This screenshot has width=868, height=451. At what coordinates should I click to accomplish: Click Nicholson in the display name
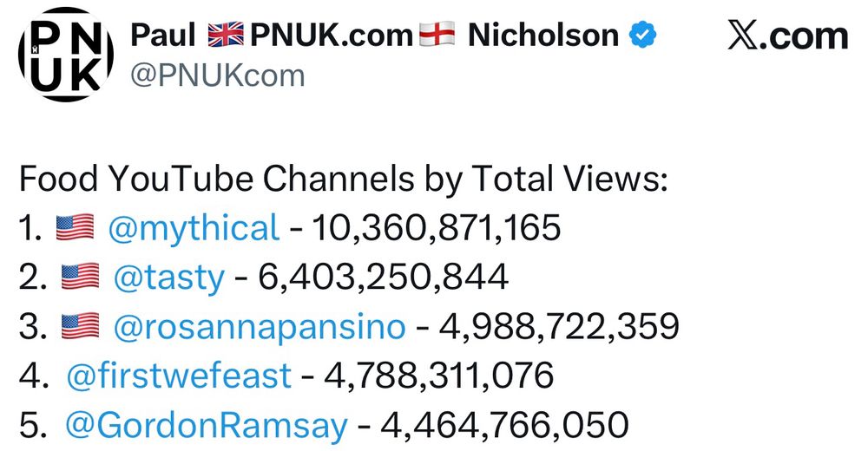[x=543, y=36]
